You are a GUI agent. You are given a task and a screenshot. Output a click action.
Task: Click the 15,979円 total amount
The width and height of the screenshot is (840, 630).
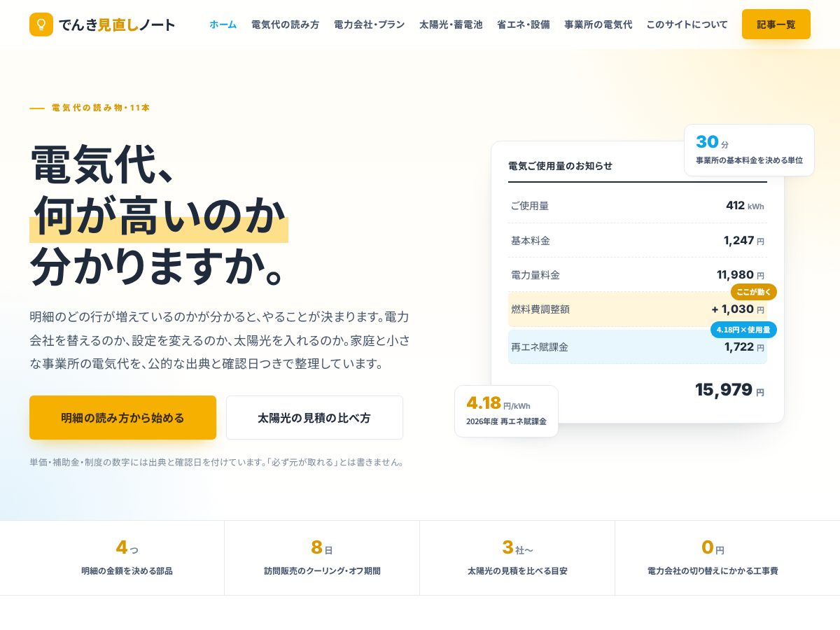pos(729,390)
